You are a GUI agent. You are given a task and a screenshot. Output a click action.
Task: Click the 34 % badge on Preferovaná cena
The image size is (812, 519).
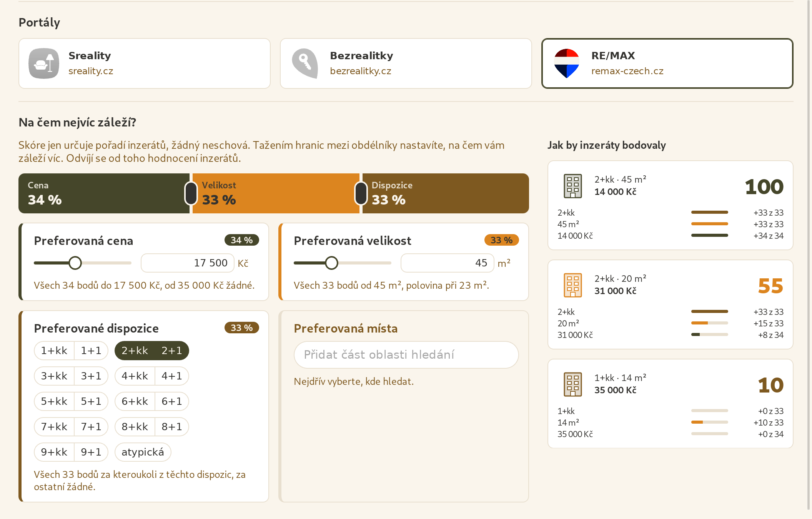click(x=242, y=240)
